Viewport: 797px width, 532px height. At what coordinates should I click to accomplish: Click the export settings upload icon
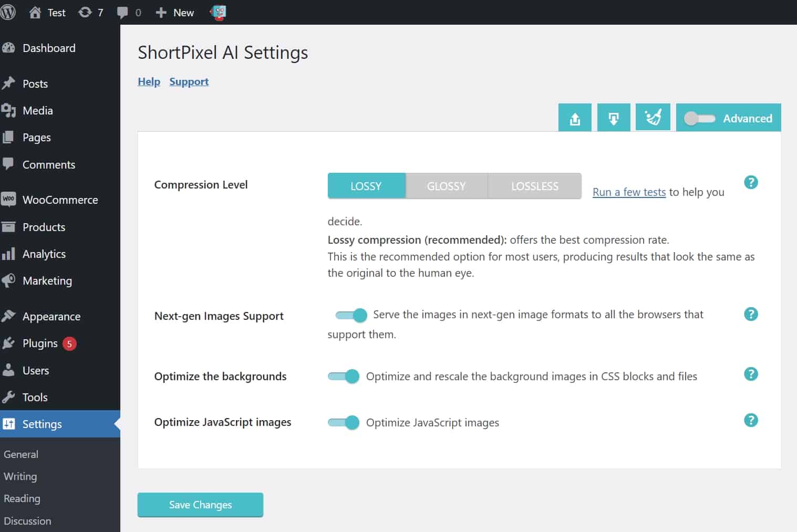(x=575, y=118)
